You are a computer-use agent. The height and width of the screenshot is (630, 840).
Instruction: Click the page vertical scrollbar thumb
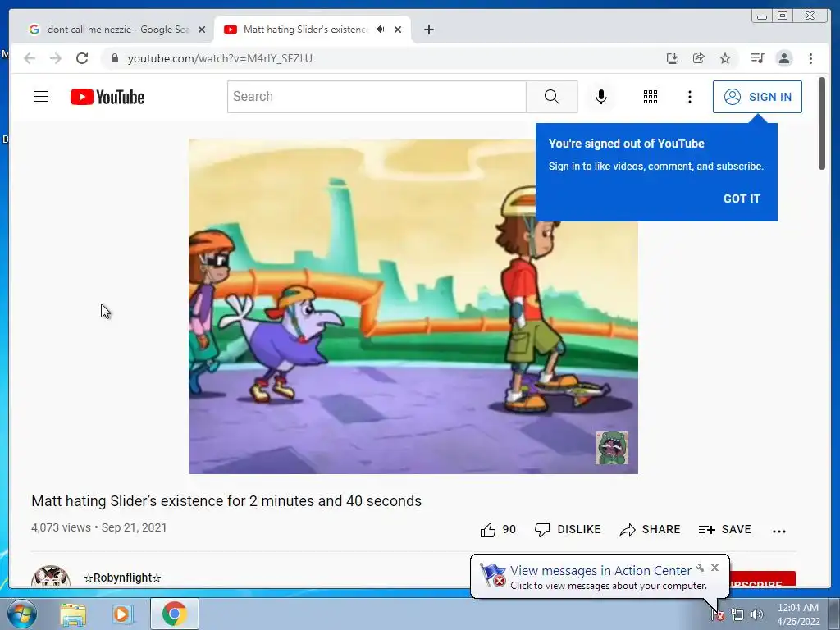pyautogui.click(x=822, y=123)
